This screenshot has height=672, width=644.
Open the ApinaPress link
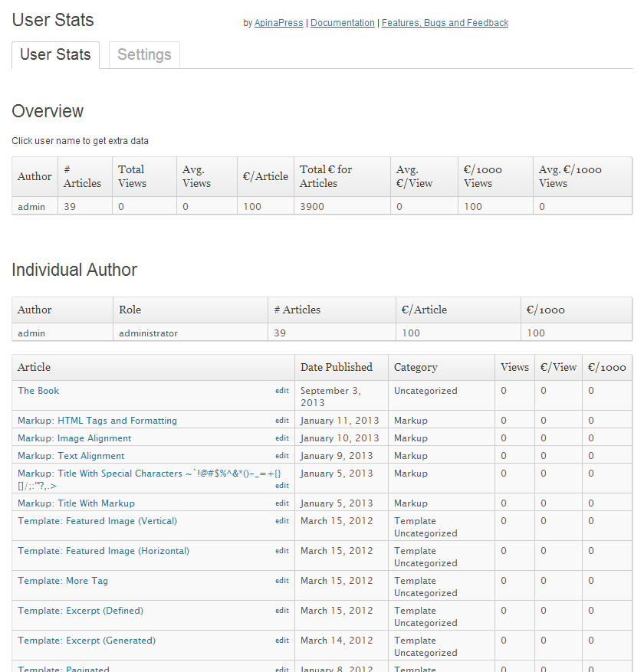(279, 23)
